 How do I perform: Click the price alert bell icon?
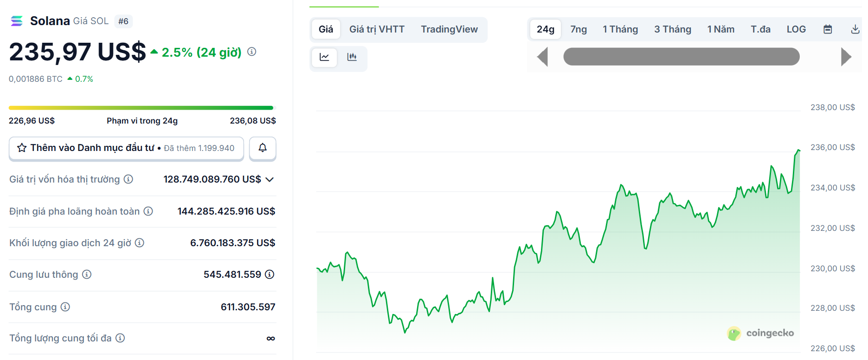(x=263, y=148)
